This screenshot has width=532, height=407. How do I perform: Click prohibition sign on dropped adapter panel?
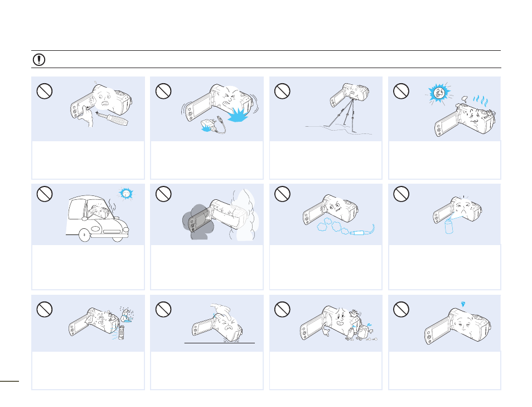[163, 91]
